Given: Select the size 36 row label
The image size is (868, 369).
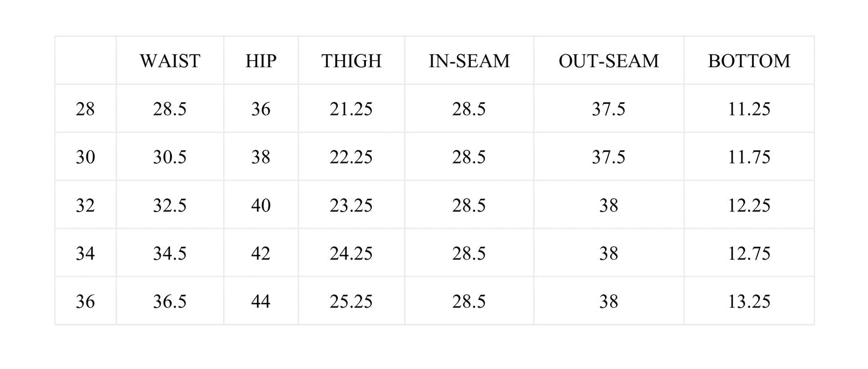Looking at the screenshot, I should click(x=85, y=302).
